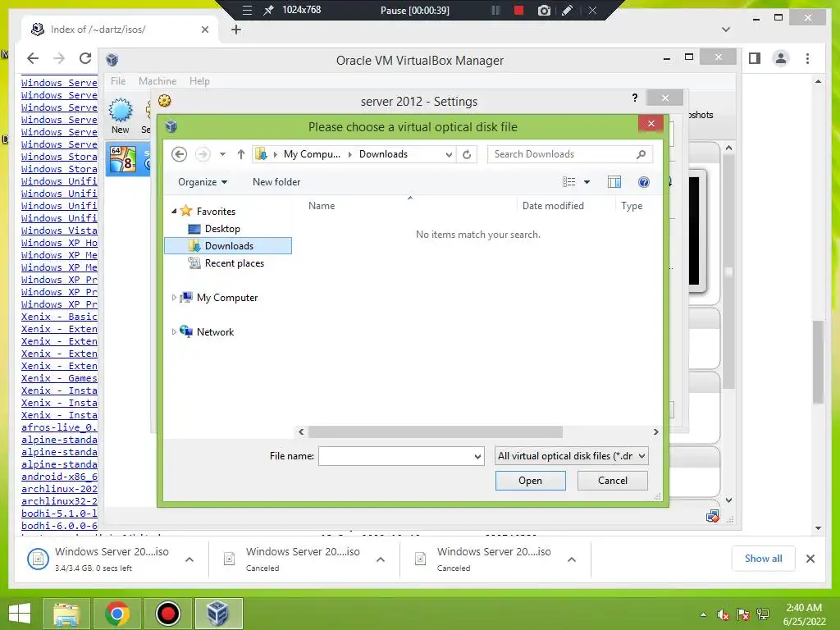Go up one folder level
Viewport: 840px width, 630px height.
coord(241,154)
